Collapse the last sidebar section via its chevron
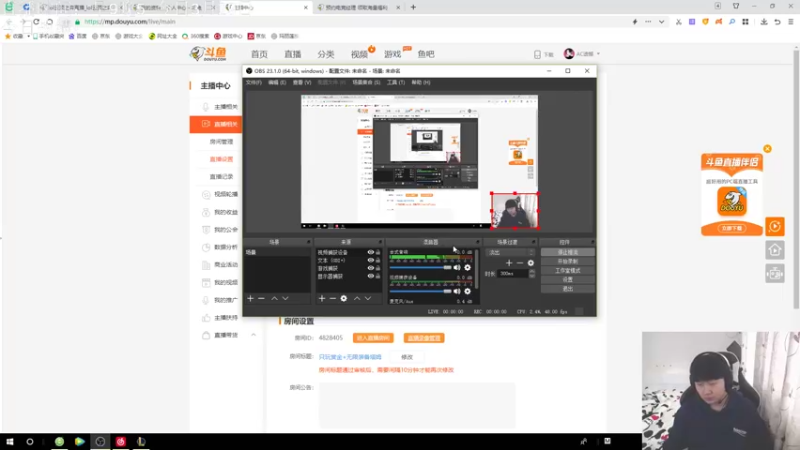 pos(254,335)
